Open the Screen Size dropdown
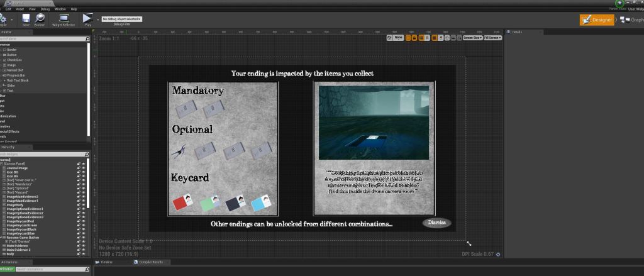The height and width of the screenshot is (276, 644). [472, 38]
